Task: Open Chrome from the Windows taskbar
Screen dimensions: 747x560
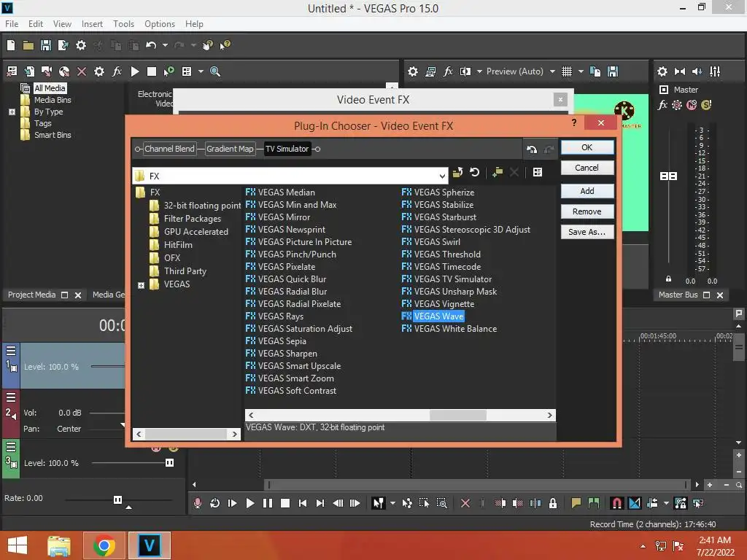Action: (104, 545)
